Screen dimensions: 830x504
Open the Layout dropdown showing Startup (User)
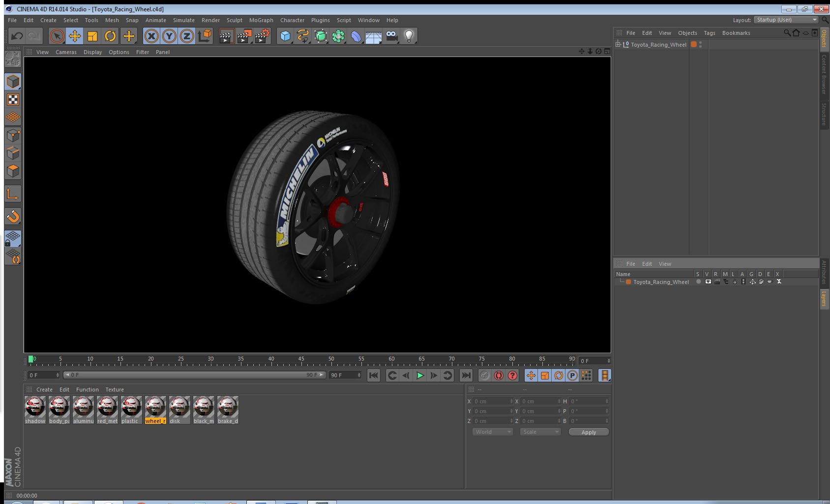point(786,20)
